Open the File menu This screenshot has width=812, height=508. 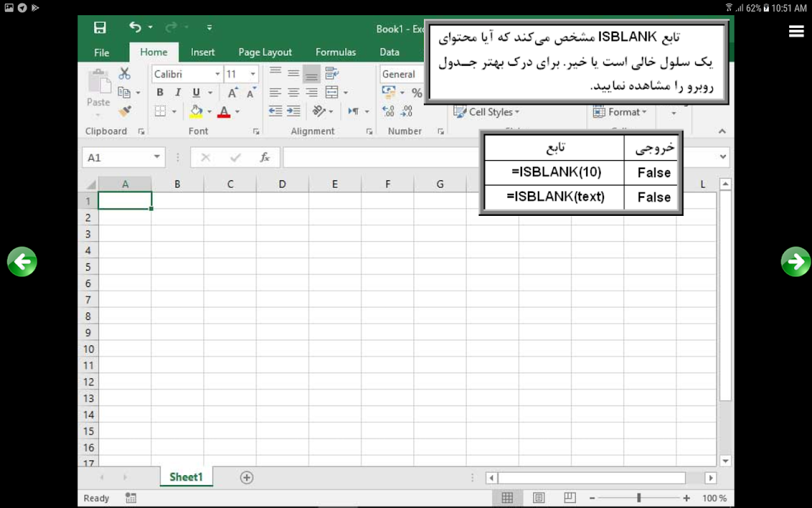pos(101,52)
